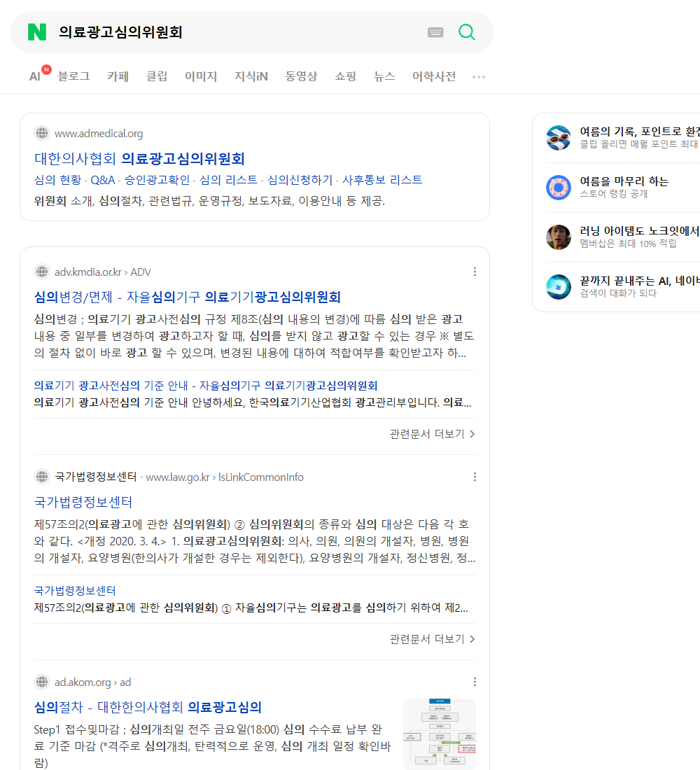Click the blue circle icon for 여름을 마무리 하는
Viewport: 700px width, 770px height.
(559, 187)
